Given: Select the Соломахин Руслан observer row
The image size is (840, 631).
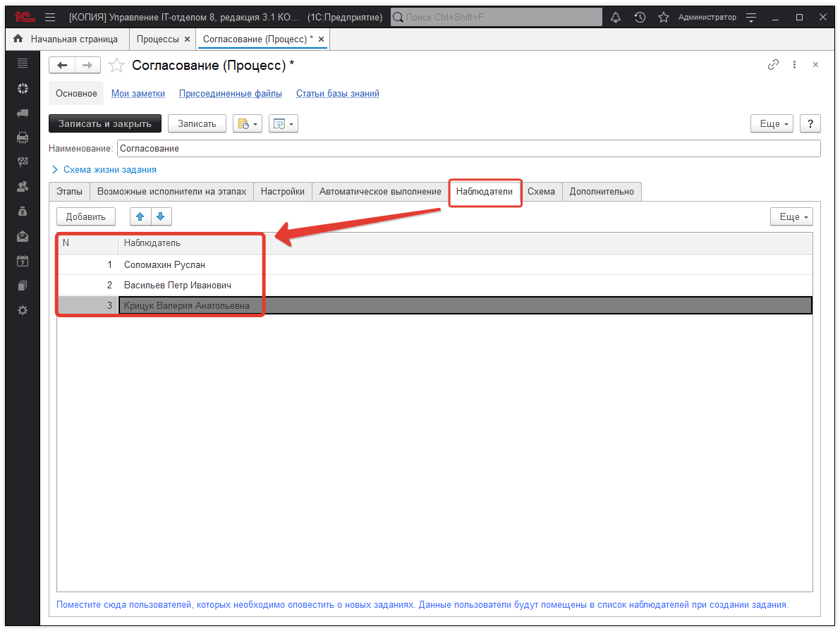Looking at the screenshot, I should [164, 265].
